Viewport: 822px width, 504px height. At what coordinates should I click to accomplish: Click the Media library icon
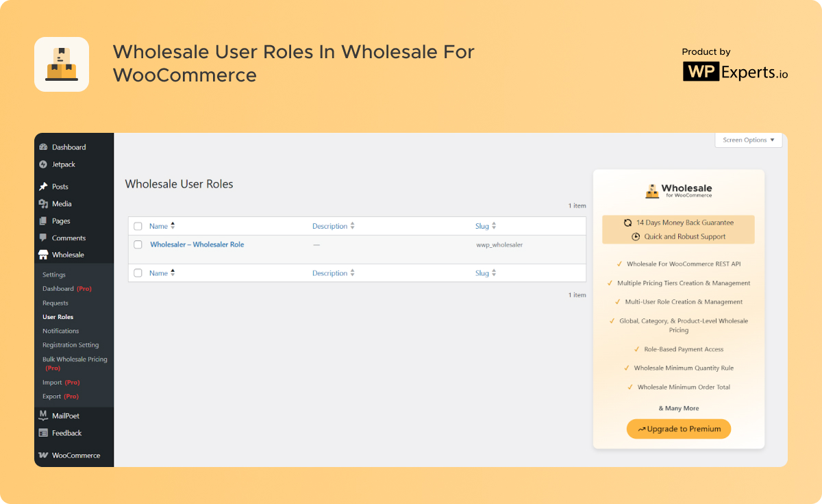[x=43, y=203]
